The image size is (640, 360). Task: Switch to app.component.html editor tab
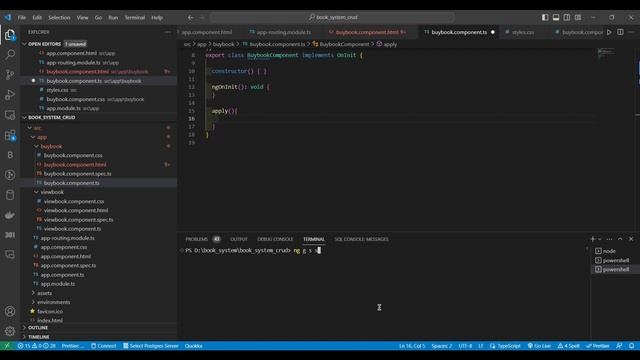[x=207, y=32]
